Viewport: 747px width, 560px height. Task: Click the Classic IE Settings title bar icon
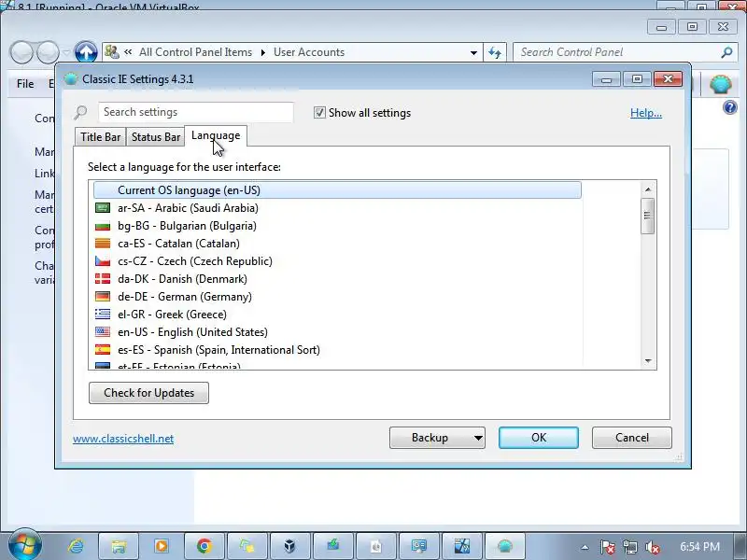pos(71,79)
